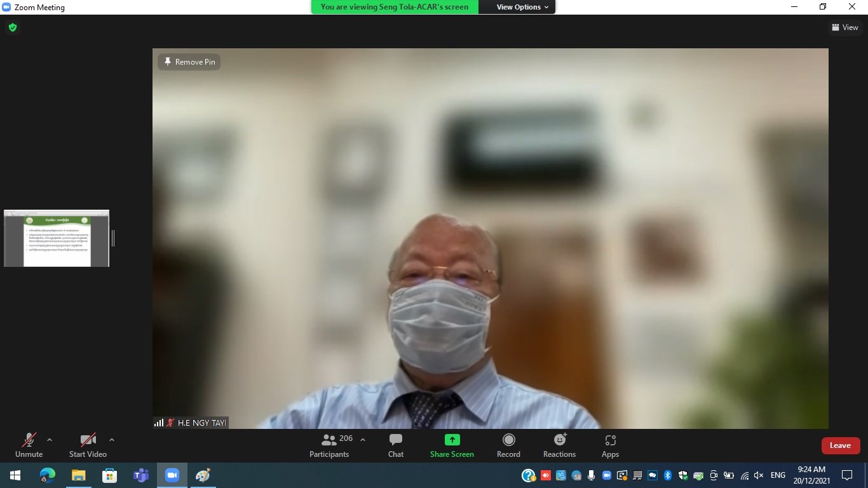Click the green encryption shield icon
868x488 pixels.
[x=12, y=27]
